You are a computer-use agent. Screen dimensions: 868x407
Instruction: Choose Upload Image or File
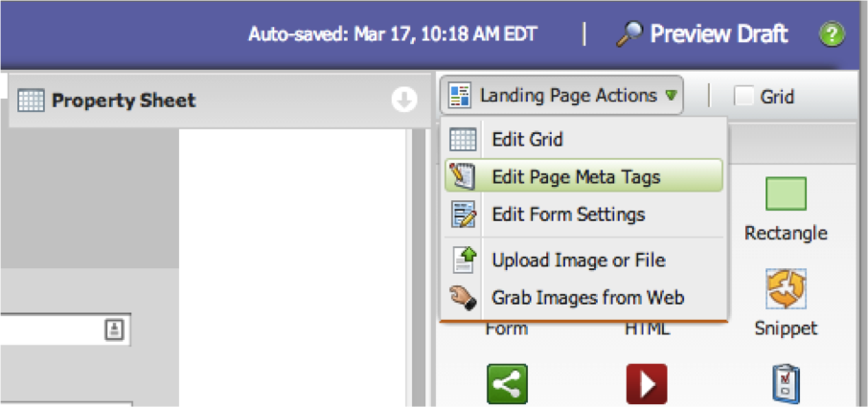point(578,260)
